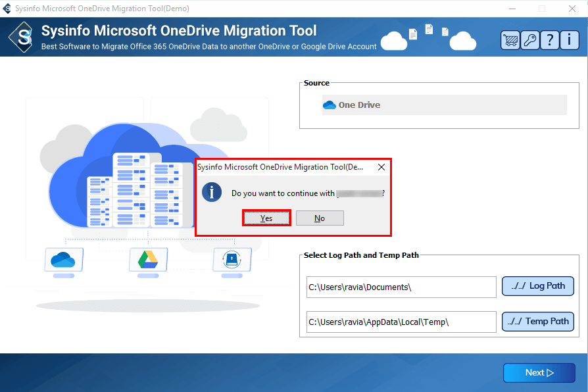Browse using the Temp Path button
The width and height of the screenshot is (588, 392).
tap(538, 322)
